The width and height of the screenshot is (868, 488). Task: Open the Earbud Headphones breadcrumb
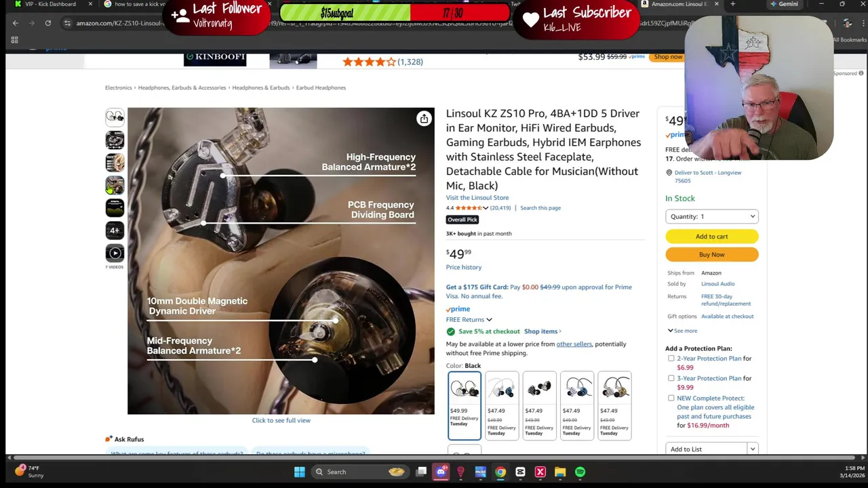(x=321, y=87)
